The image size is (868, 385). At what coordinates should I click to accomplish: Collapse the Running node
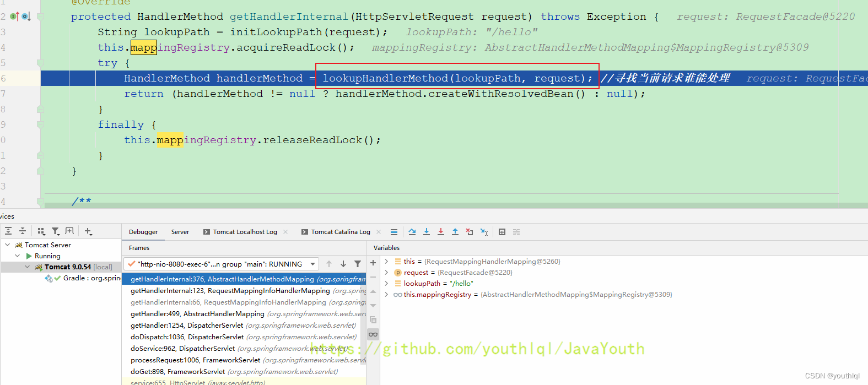pos(18,256)
